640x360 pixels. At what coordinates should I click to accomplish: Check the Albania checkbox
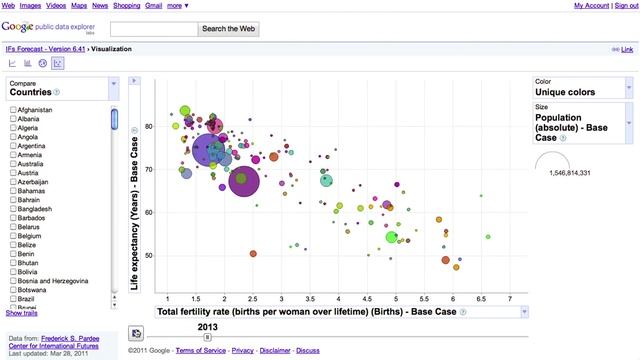point(13,119)
